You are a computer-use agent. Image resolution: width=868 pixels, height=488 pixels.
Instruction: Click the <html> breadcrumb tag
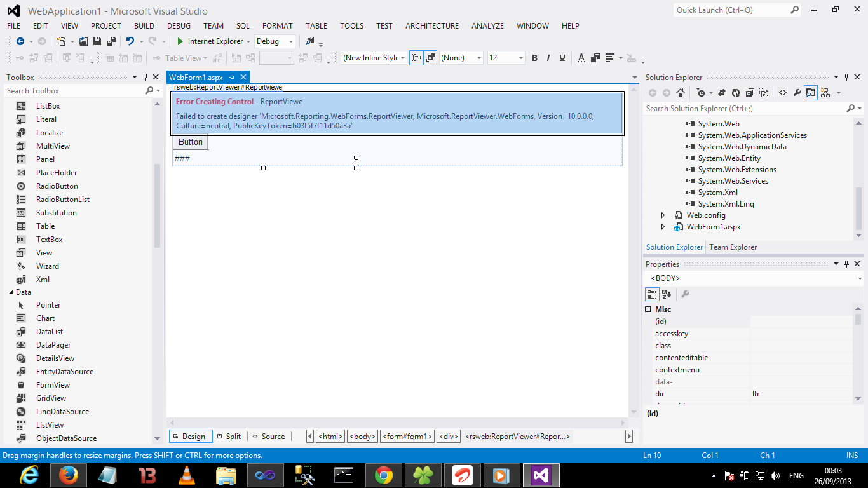(x=330, y=437)
